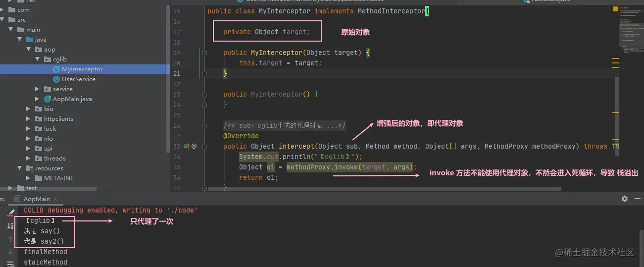The width and height of the screenshot is (644, 267).
Task: Collapse the java source folder
Action: tap(20, 40)
